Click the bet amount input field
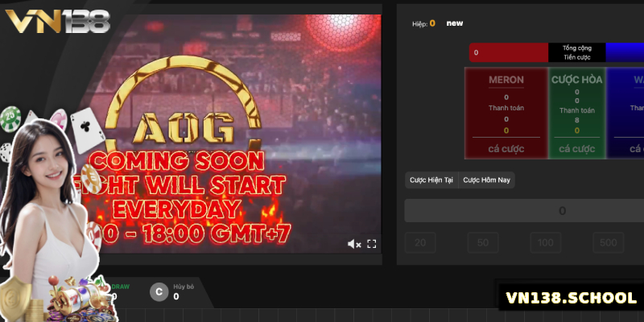The width and height of the screenshot is (644, 322). click(x=524, y=211)
